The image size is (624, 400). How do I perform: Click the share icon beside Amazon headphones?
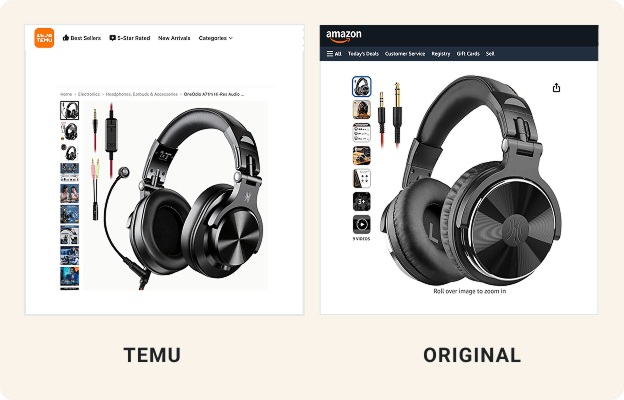[x=556, y=88]
